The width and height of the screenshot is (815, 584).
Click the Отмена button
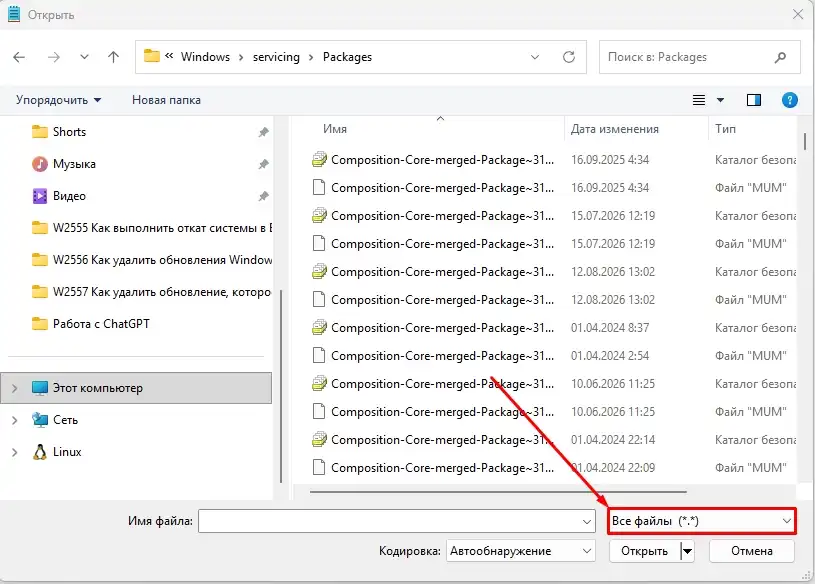point(752,551)
